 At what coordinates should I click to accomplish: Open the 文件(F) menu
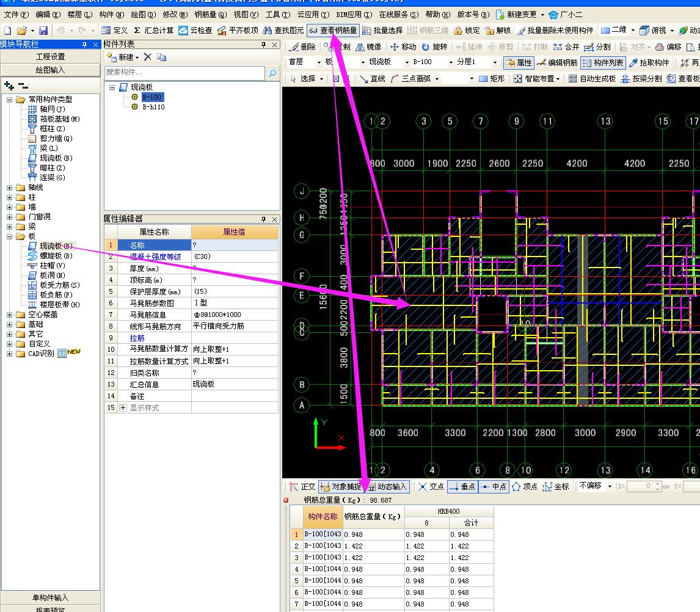click(x=16, y=15)
